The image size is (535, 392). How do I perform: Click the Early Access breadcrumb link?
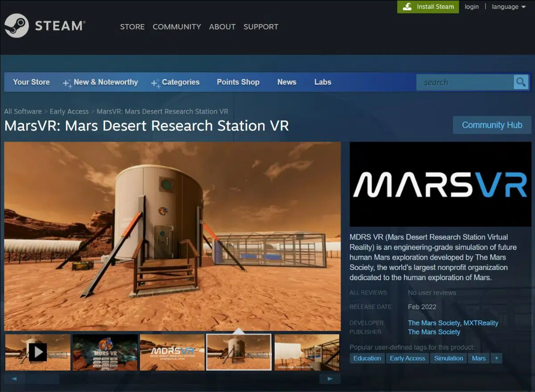[x=69, y=111]
